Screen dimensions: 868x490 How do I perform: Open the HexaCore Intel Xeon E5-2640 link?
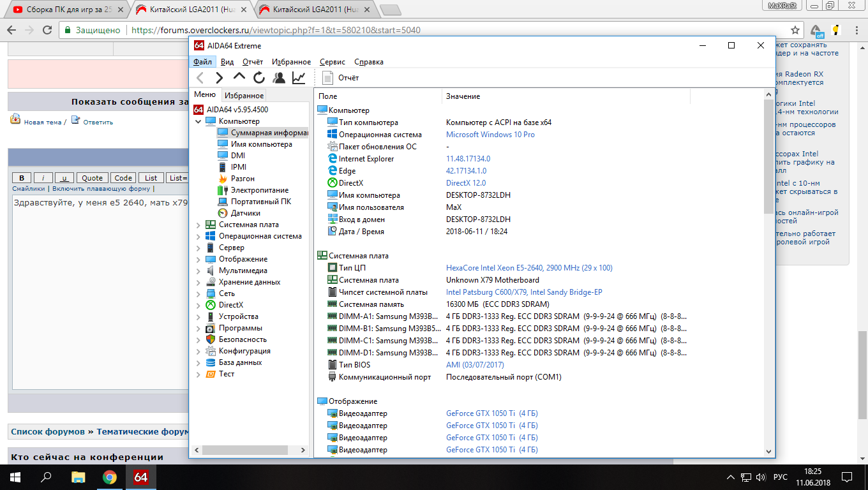529,268
